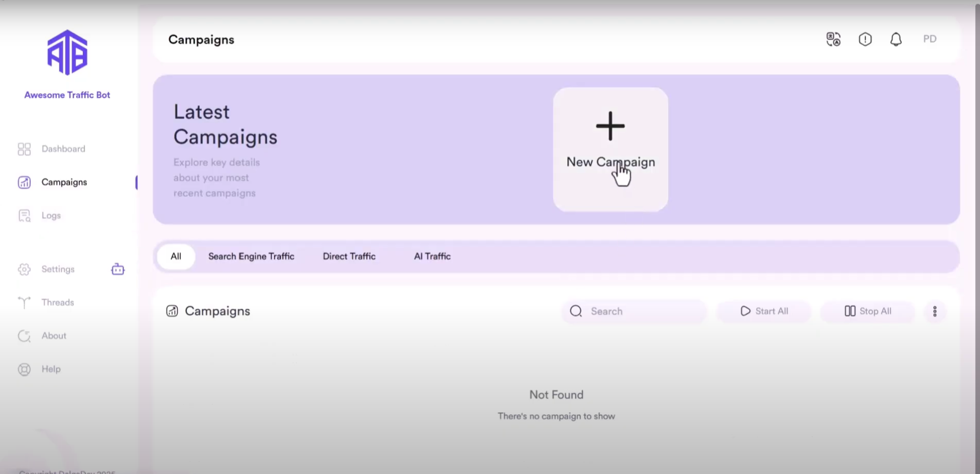Open the About page
The image size is (980, 474).
click(x=54, y=336)
